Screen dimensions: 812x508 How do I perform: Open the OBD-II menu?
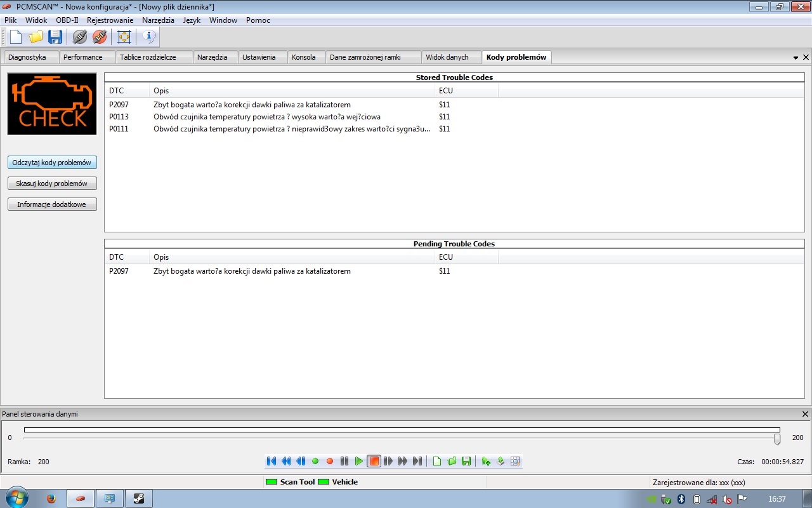coord(67,20)
